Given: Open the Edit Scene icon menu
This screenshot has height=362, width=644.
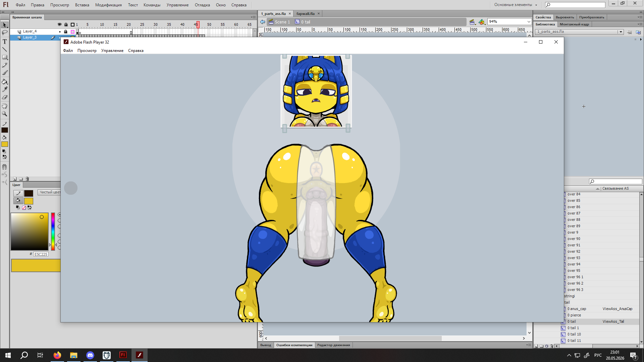Looking at the screenshot, I should click(473, 22).
